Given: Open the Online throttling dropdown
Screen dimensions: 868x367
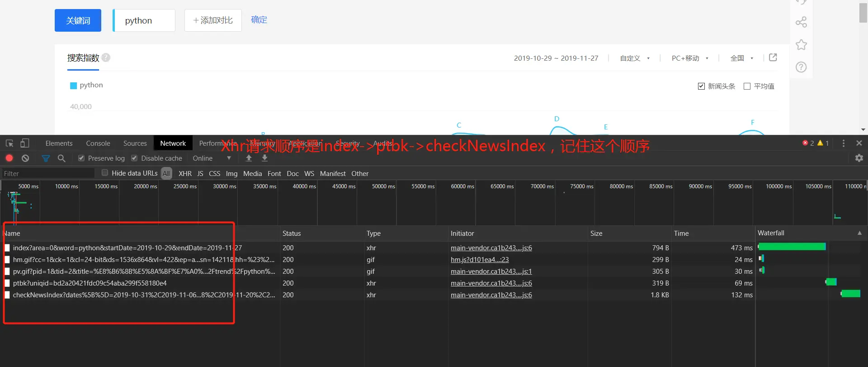Looking at the screenshot, I should tap(212, 158).
